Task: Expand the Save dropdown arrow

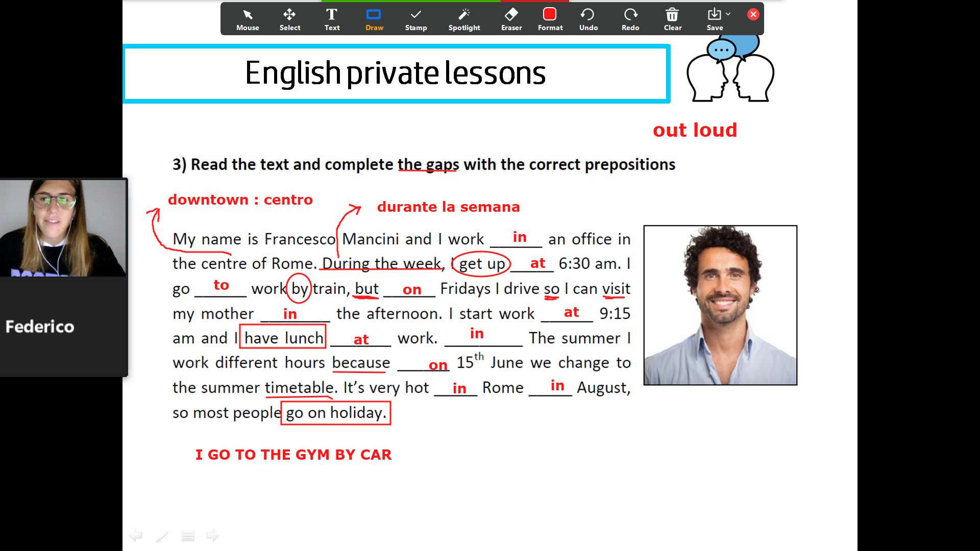Action: point(728,14)
